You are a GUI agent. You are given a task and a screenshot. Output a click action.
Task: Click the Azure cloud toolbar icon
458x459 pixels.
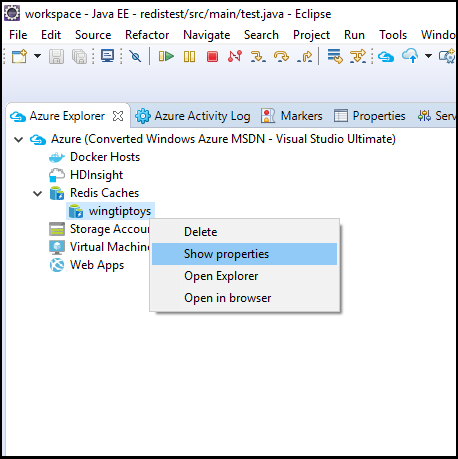point(386,56)
